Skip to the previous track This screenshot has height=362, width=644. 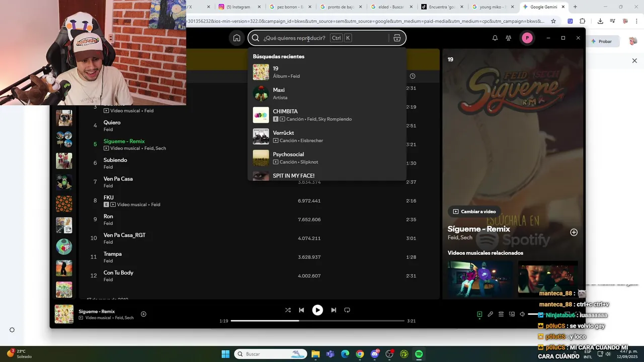click(x=301, y=310)
